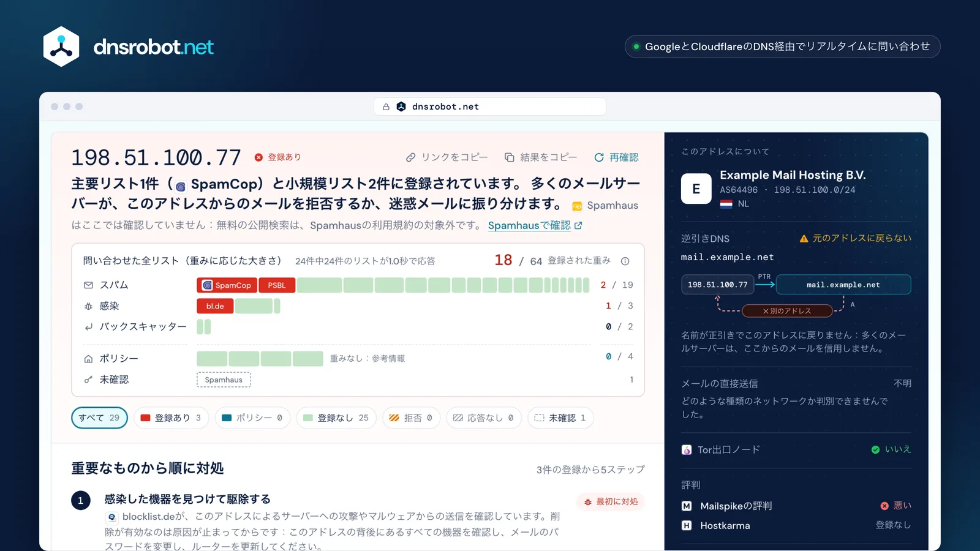Click the dnsrobot.net hexagon logo icon
The image size is (980, 551).
(61, 47)
